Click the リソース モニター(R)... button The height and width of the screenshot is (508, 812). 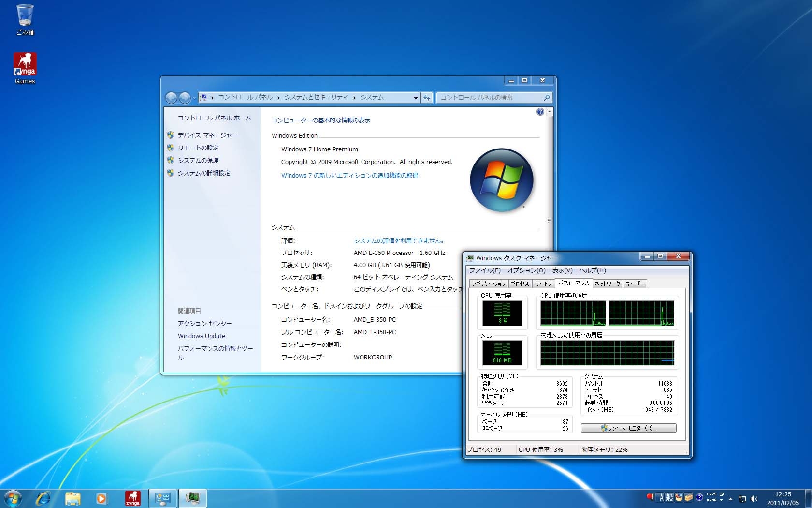pos(628,428)
